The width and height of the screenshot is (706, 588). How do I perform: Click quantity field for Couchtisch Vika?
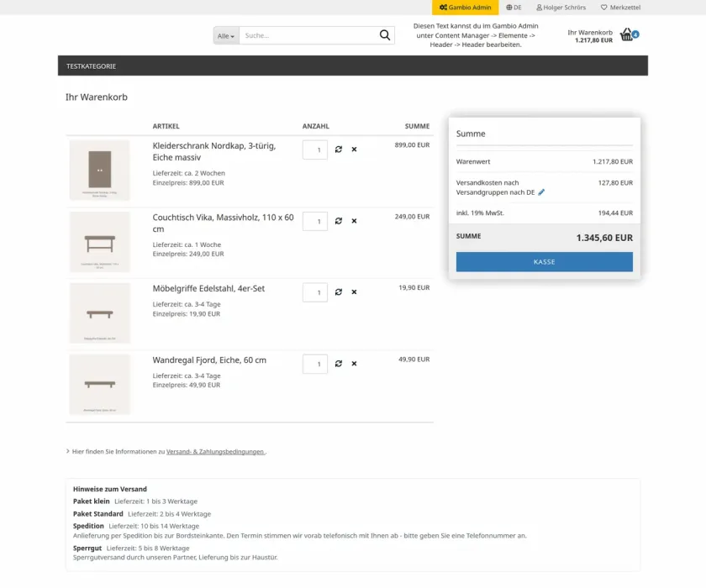pyautogui.click(x=315, y=222)
